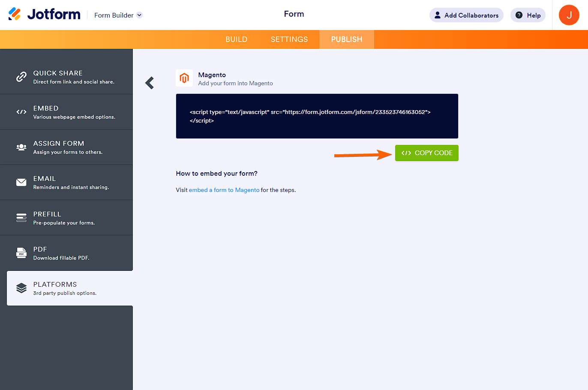Image resolution: width=588 pixels, height=390 pixels.
Task: Click the Jotform logo icon
Action: point(15,14)
